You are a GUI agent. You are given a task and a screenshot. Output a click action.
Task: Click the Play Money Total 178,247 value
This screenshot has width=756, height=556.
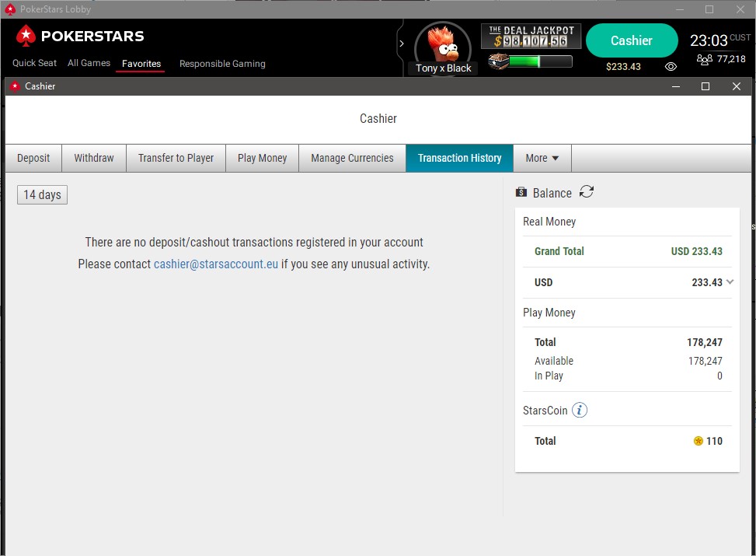(705, 343)
